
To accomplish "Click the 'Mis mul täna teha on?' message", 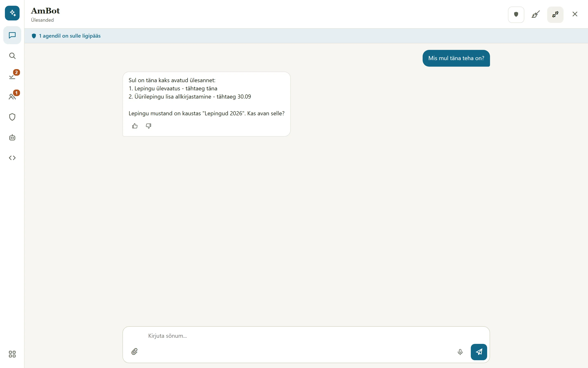I will tap(456, 58).
